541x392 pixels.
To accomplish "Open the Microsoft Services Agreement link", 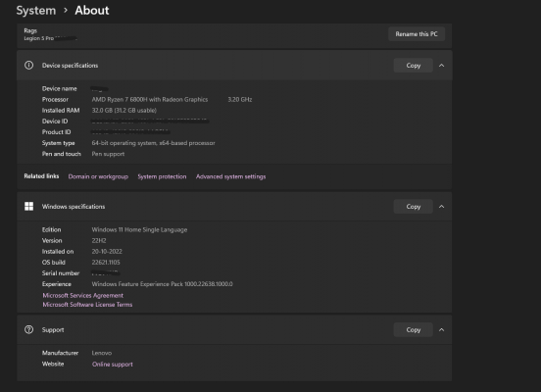I will pos(82,295).
